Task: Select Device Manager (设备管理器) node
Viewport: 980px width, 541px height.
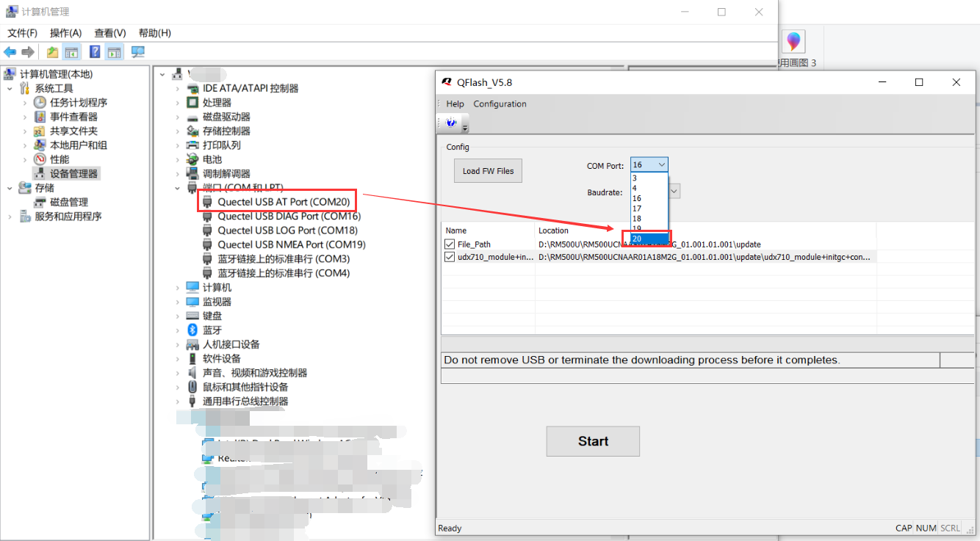Action: coord(73,174)
